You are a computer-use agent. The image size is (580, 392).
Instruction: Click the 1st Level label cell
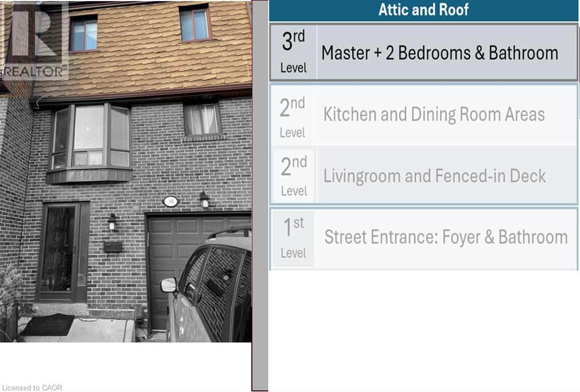point(293,238)
